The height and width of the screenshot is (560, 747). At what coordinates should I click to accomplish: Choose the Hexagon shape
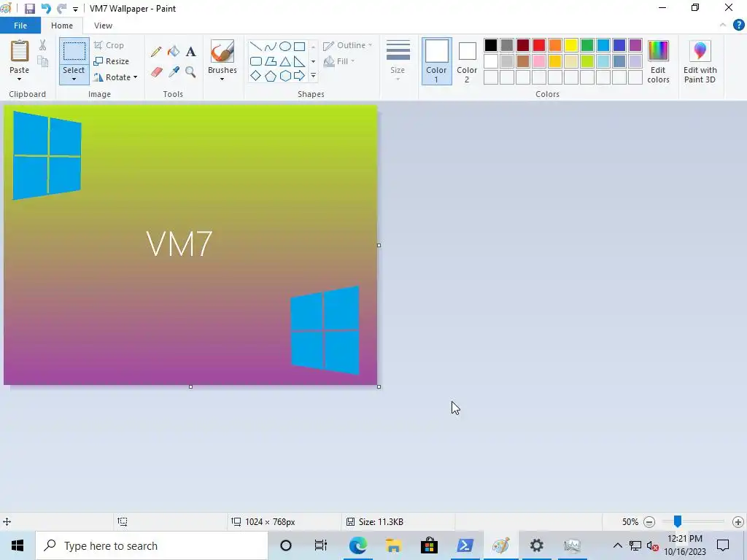tap(285, 76)
